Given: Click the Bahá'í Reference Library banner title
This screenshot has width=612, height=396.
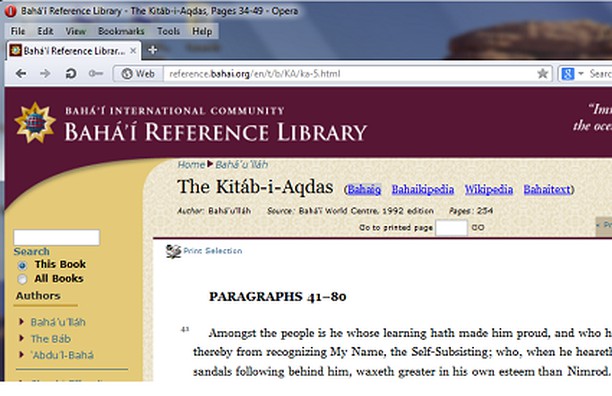Looking at the screenshot, I should pyautogui.click(x=215, y=132).
